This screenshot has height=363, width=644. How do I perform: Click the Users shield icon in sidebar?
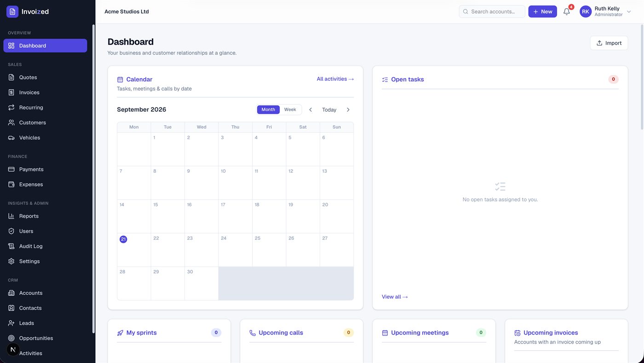[x=11, y=231]
